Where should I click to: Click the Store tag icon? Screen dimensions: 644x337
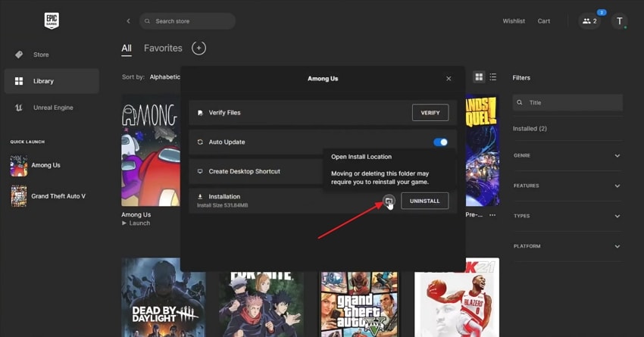(19, 55)
